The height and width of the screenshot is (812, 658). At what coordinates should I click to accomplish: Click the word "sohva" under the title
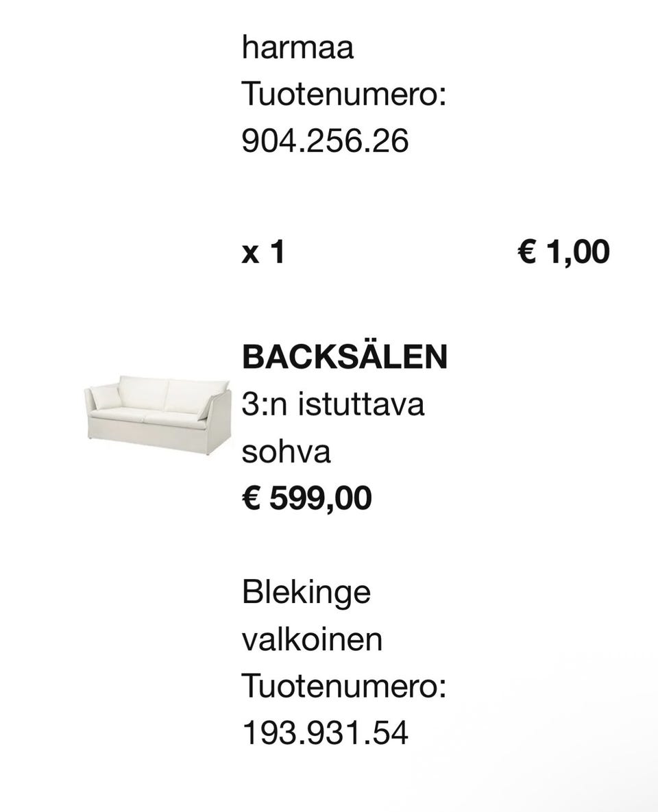286,452
